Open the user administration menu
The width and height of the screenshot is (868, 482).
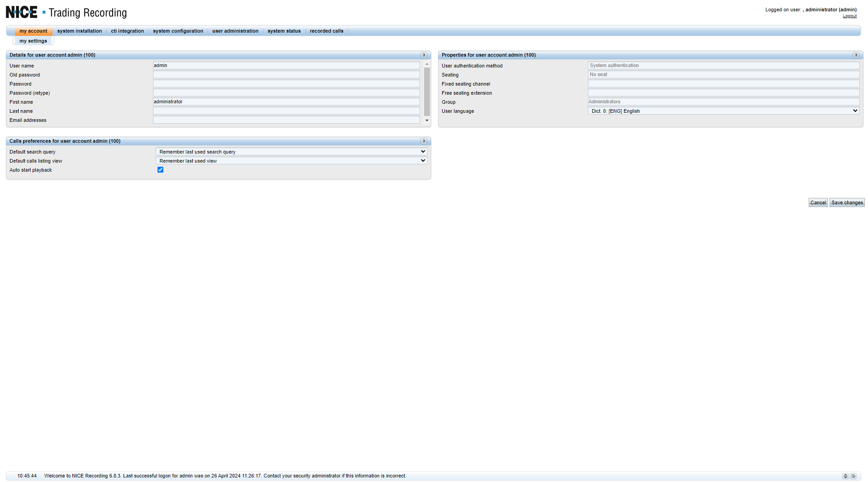235,31
